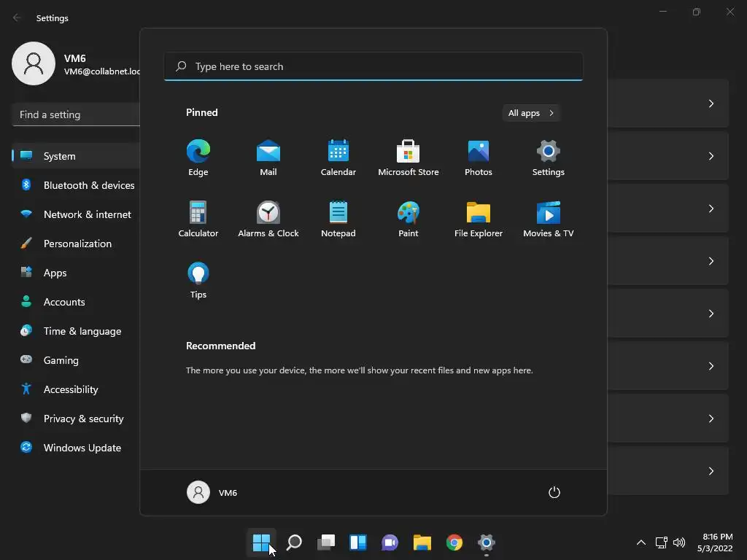Open volume control in system tray
The height and width of the screenshot is (560, 747).
pos(679,542)
